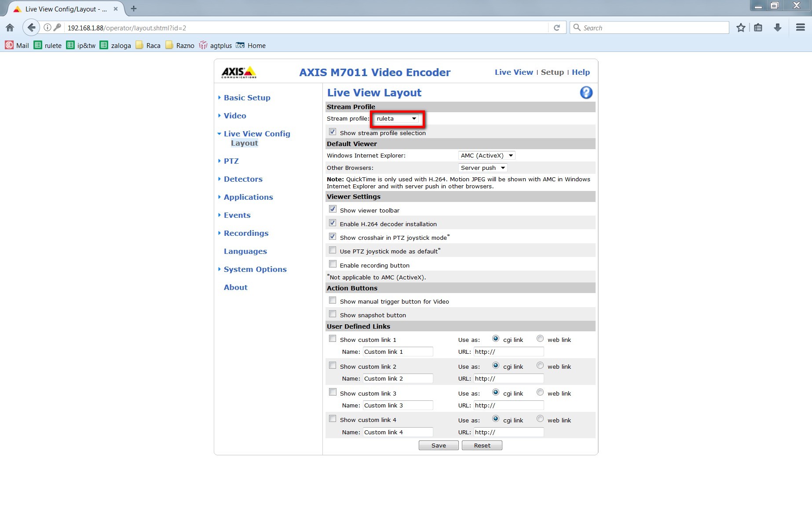This screenshot has height=528, width=812.
Task: Focus the browser address bar
Action: click(306, 28)
